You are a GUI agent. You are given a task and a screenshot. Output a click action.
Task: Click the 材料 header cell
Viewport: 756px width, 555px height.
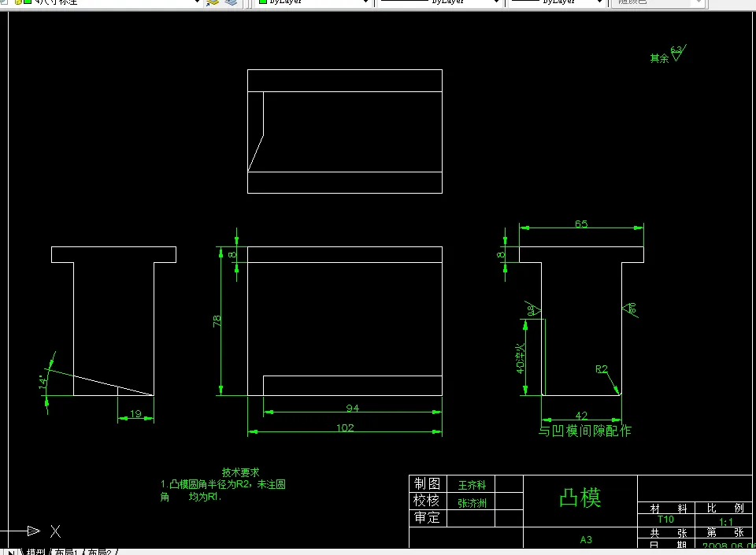click(666, 509)
